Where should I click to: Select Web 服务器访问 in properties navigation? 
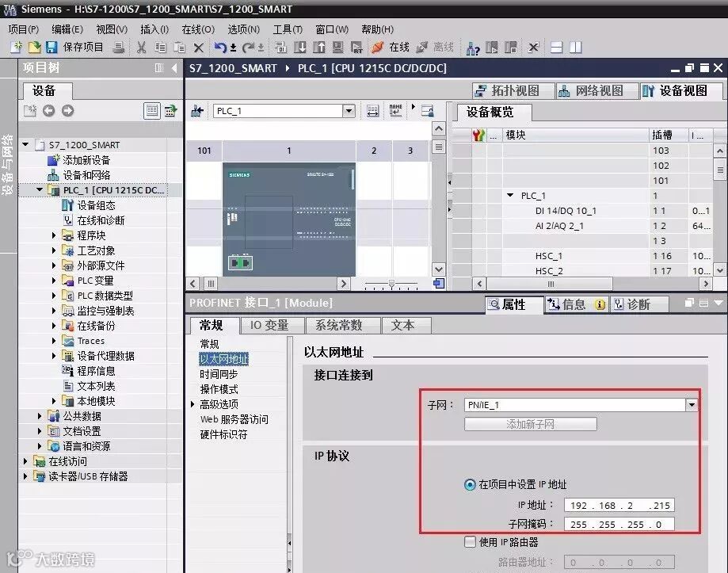tap(234, 419)
